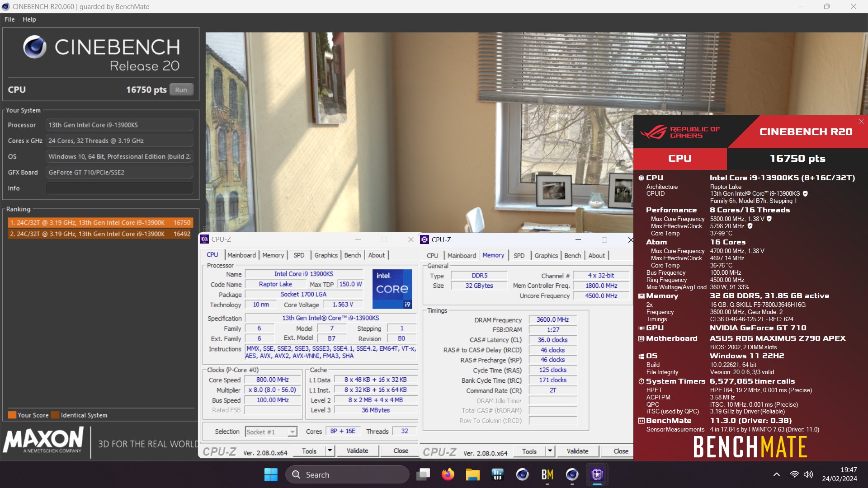The width and height of the screenshot is (868, 488).
Task: Click the left CPU-Z window title icon
Action: (204, 239)
